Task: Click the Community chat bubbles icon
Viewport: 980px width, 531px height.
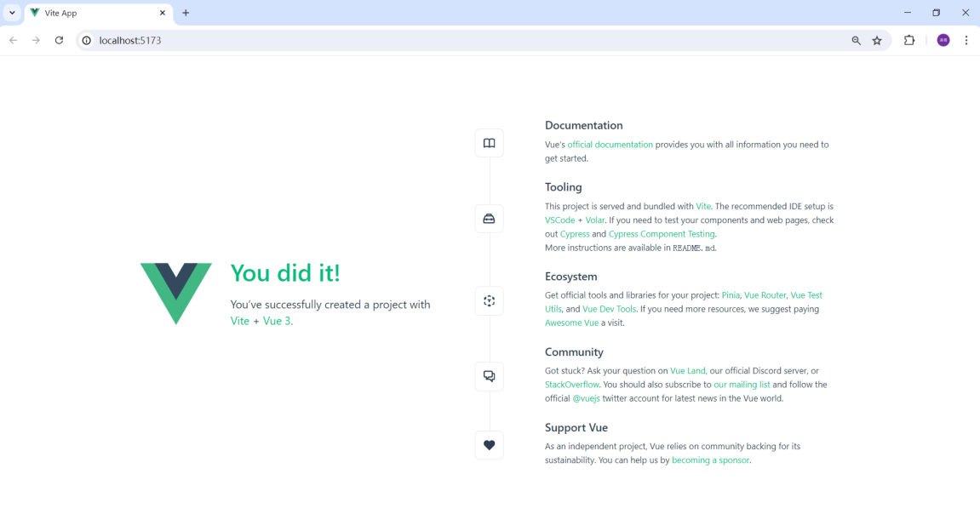Action: click(489, 376)
